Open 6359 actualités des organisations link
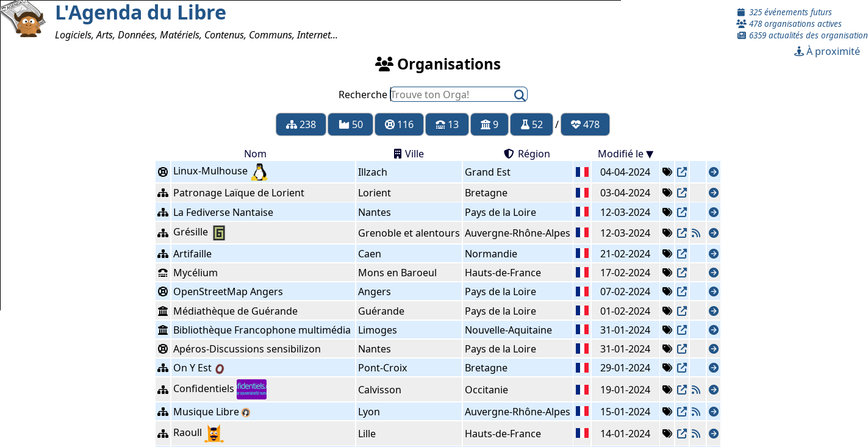Screen dimensions: 868x447 click(802, 35)
